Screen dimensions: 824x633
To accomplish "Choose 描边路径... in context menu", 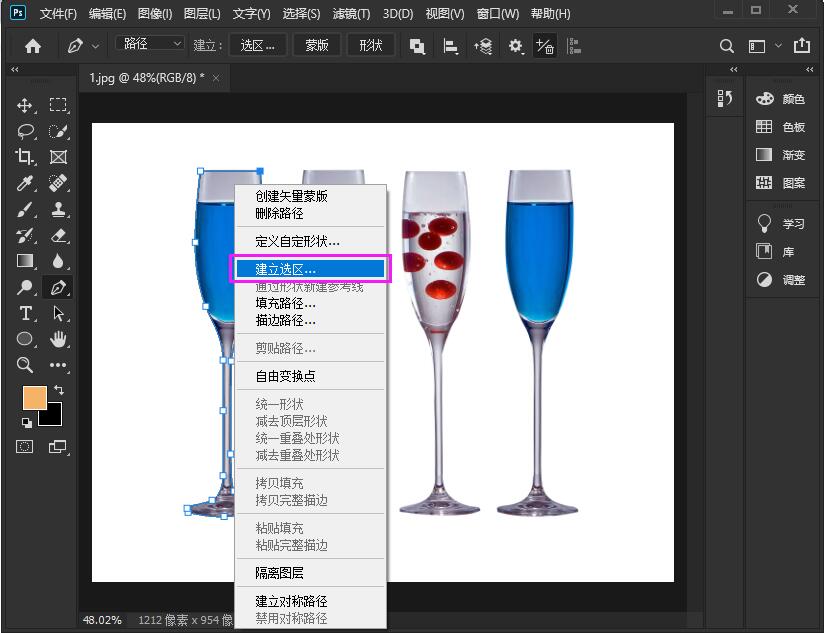I will point(310,320).
